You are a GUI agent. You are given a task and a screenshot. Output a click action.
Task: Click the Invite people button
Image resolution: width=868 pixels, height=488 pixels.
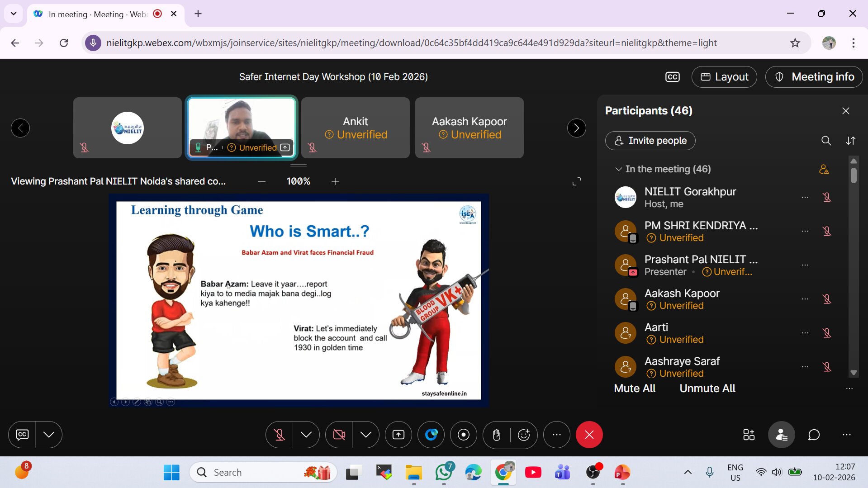[650, 141]
